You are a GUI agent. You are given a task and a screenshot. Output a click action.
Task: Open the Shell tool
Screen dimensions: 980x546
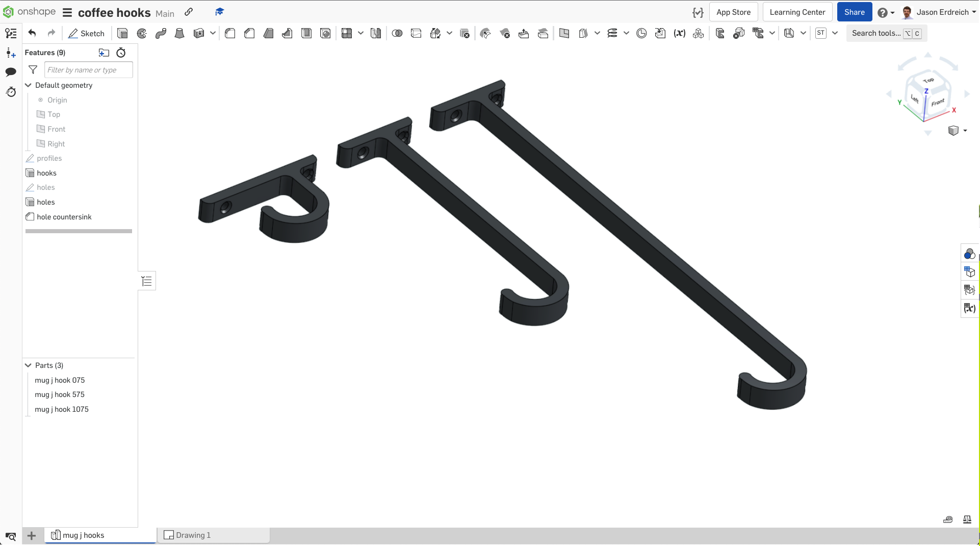(306, 33)
